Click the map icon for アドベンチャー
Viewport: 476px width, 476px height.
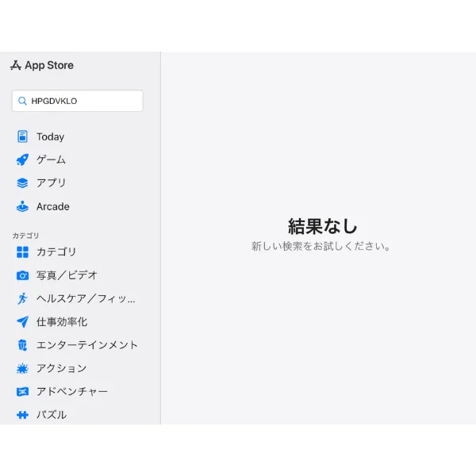click(22, 392)
